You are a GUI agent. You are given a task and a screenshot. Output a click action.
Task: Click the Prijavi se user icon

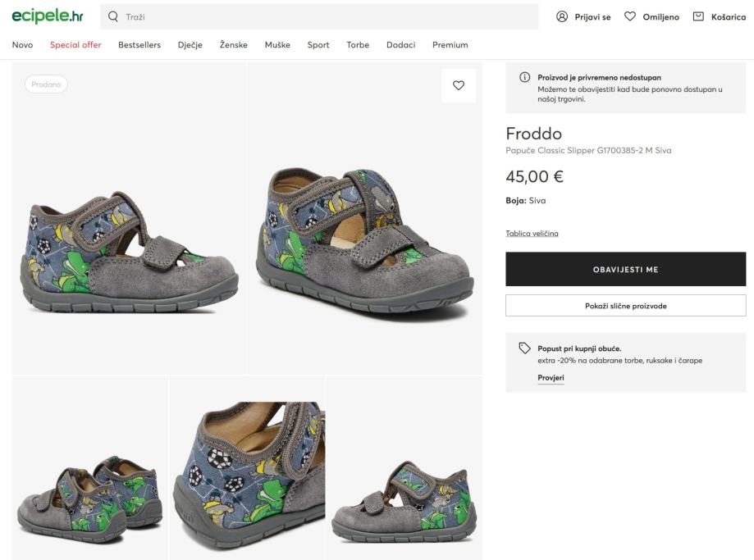tap(562, 16)
